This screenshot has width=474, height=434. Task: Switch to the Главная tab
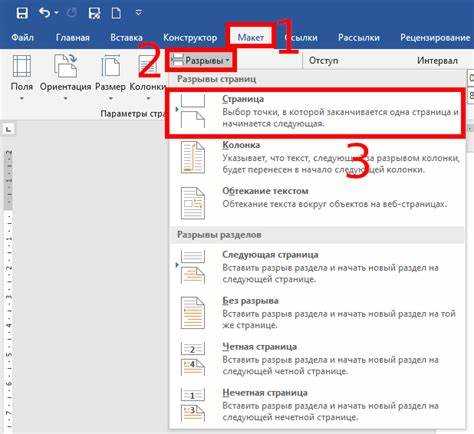click(x=73, y=37)
